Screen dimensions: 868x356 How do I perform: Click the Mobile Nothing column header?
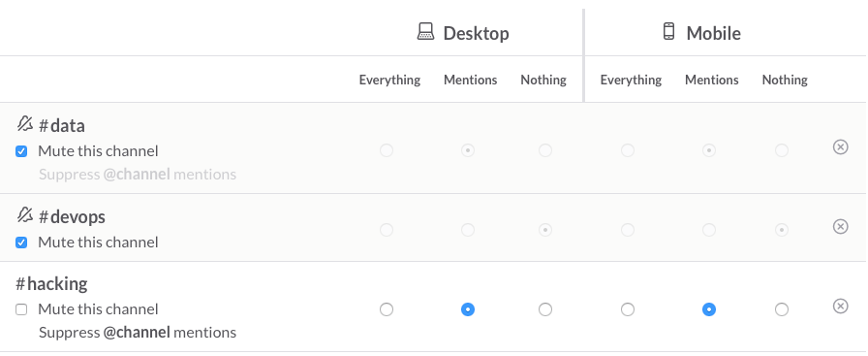(x=785, y=80)
